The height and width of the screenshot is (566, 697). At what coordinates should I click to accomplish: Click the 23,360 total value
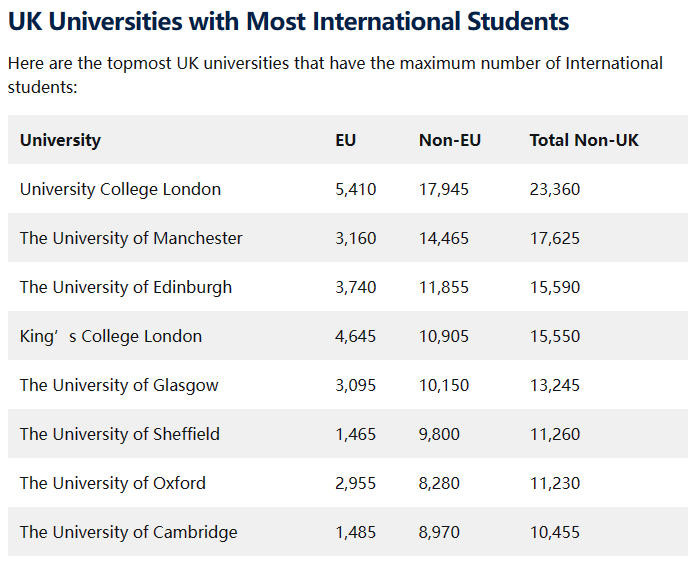click(554, 189)
